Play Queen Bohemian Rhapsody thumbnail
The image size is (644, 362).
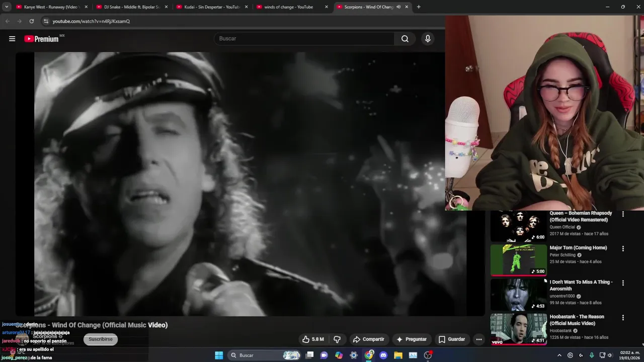point(518,226)
